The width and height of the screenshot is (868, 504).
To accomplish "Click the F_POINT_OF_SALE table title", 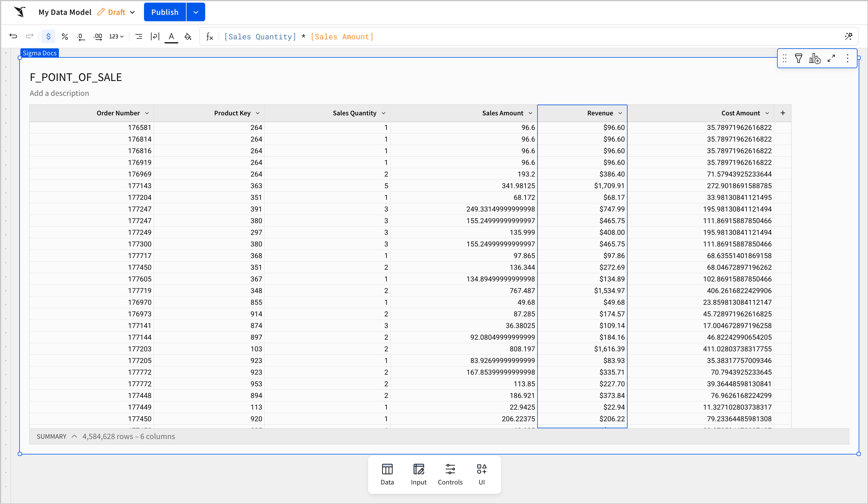I will tap(76, 77).
